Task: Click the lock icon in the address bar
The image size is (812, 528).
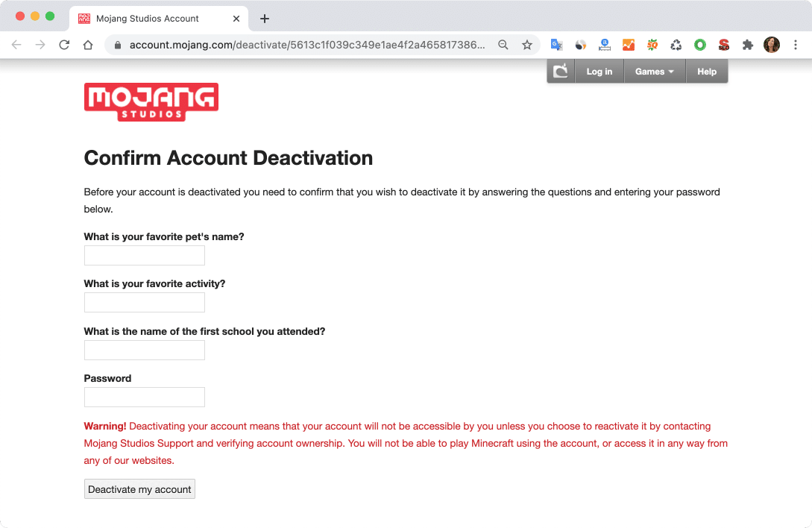Action: coord(118,45)
